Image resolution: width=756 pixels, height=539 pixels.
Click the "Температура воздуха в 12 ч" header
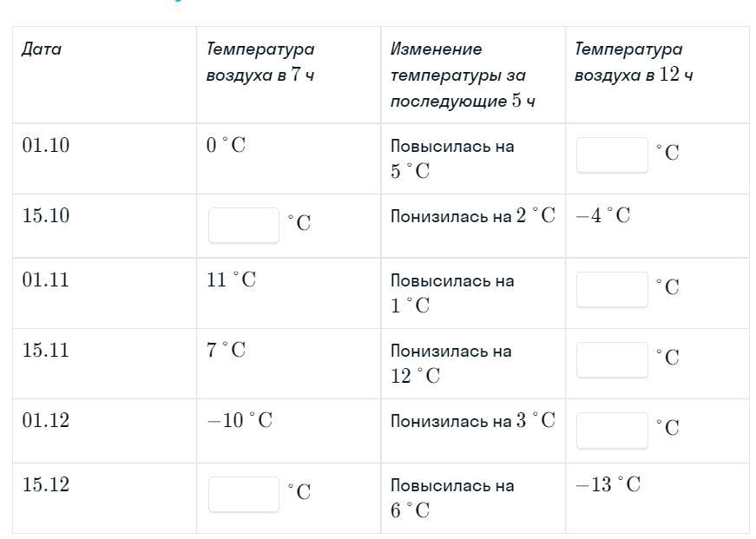point(634,62)
